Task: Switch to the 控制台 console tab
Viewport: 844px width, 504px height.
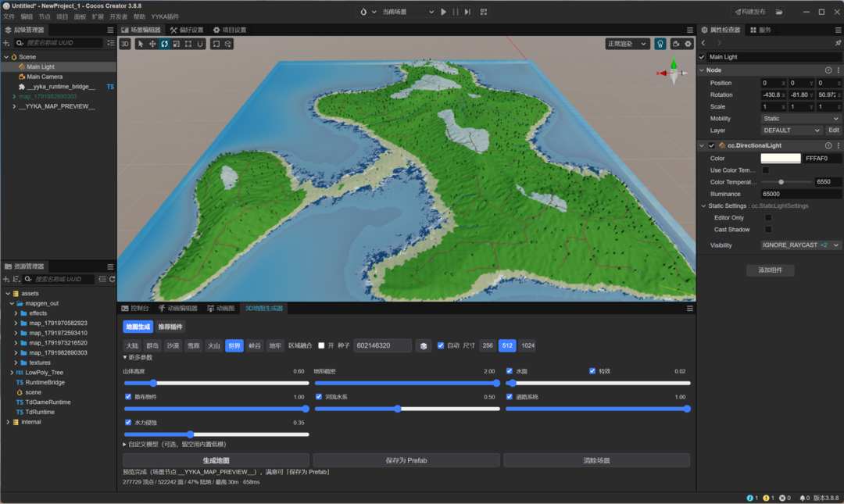Action: click(135, 309)
